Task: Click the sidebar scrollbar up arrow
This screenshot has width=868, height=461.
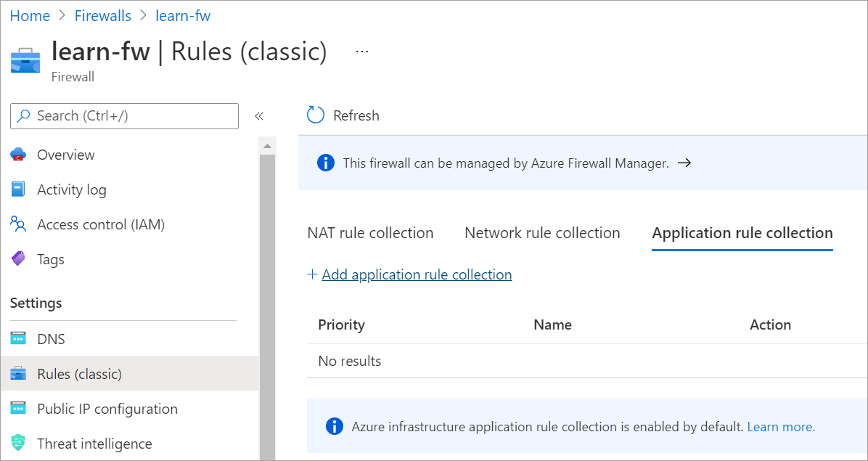Action: 267,146
